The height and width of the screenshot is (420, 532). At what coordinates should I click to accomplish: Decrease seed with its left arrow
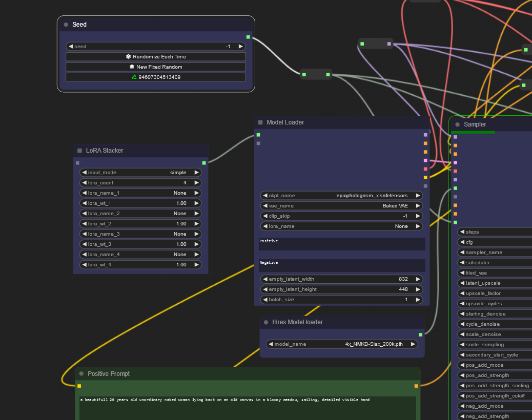tap(71, 47)
